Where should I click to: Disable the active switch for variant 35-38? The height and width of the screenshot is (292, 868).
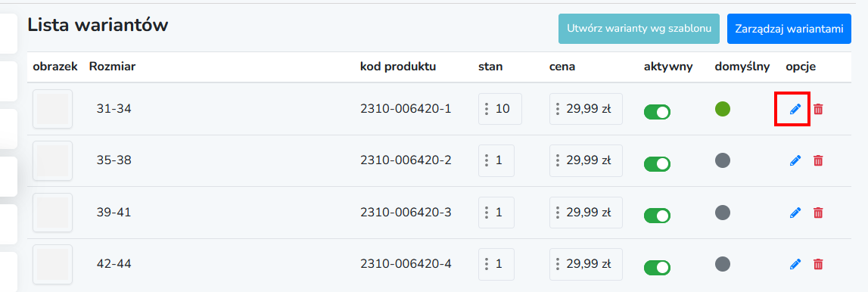657,164
